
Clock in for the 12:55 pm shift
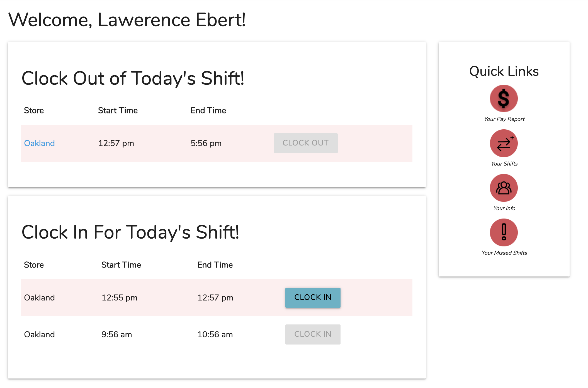click(313, 297)
